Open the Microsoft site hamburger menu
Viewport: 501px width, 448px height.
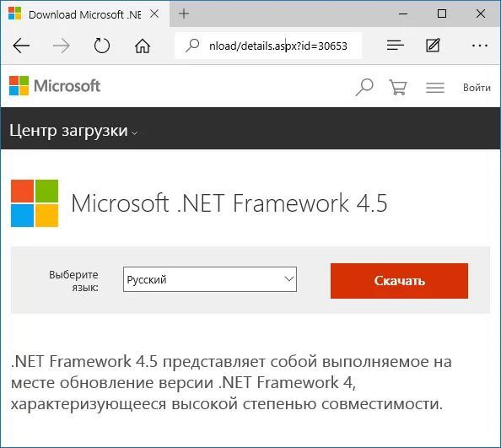tap(435, 87)
